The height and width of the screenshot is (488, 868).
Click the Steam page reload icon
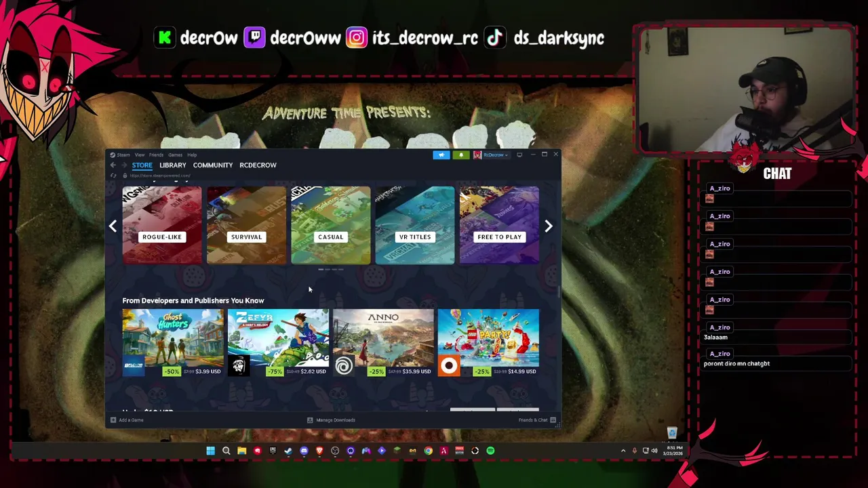coord(113,176)
